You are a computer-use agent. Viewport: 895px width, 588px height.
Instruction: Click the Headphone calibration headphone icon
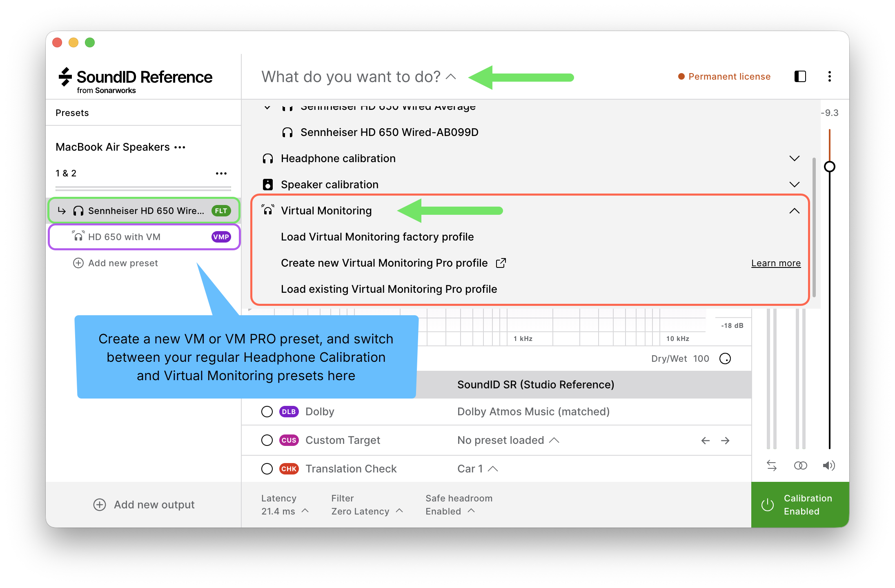(x=268, y=158)
